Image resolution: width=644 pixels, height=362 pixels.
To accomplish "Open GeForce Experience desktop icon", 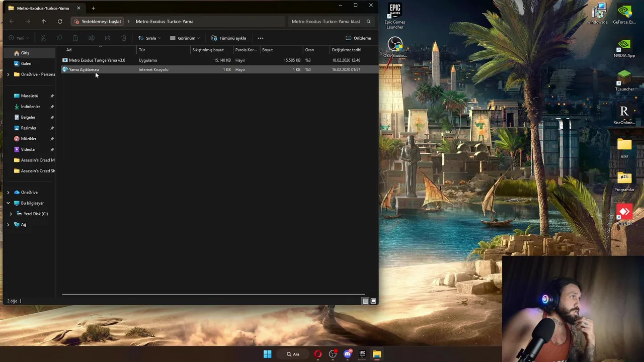I will point(624,14).
